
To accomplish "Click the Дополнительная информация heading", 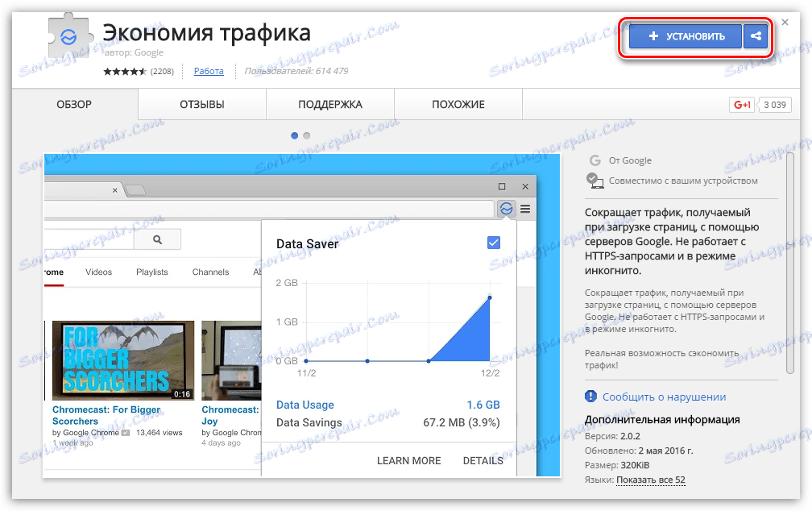I will [x=662, y=420].
